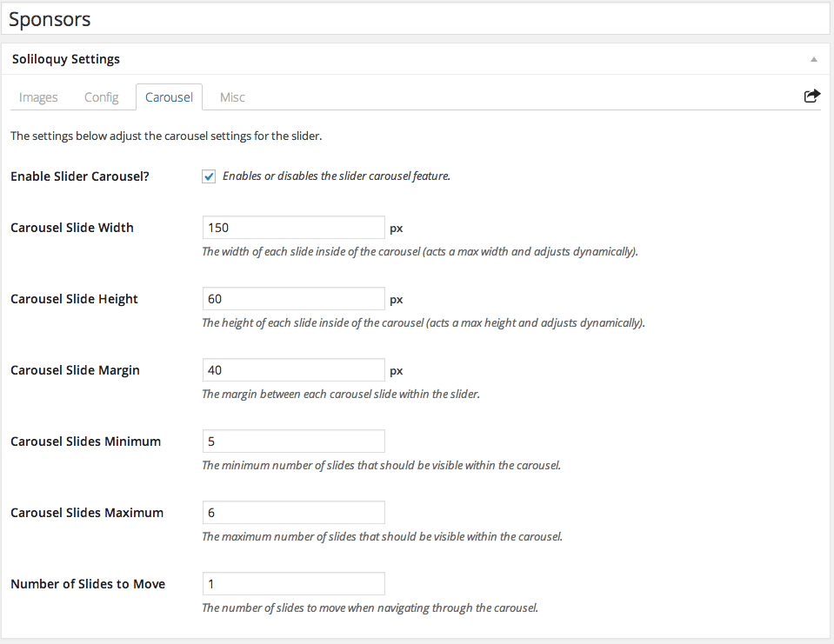Open the Config tab
Image resolution: width=834 pixels, height=644 pixels.
pyautogui.click(x=101, y=97)
